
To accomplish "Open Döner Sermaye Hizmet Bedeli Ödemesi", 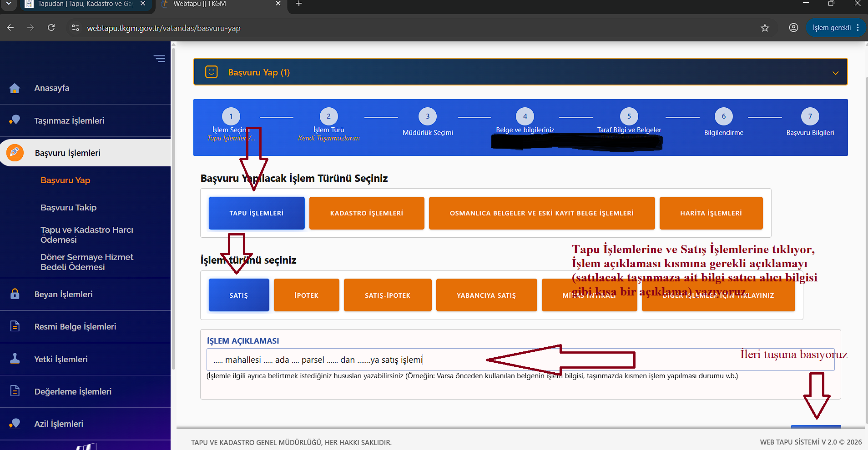I will click(x=87, y=262).
